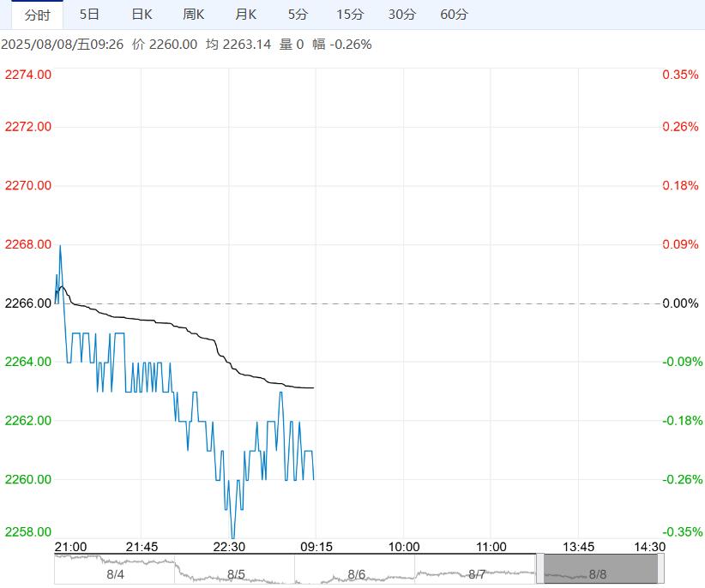Click the 幅 -0.26% change readout
Image resolution: width=705 pixels, height=588 pixels.
pos(342,45)
